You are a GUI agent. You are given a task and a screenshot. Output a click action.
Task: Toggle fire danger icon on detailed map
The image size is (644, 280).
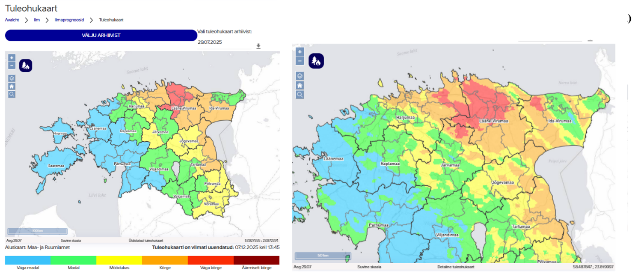coord(316,61)
